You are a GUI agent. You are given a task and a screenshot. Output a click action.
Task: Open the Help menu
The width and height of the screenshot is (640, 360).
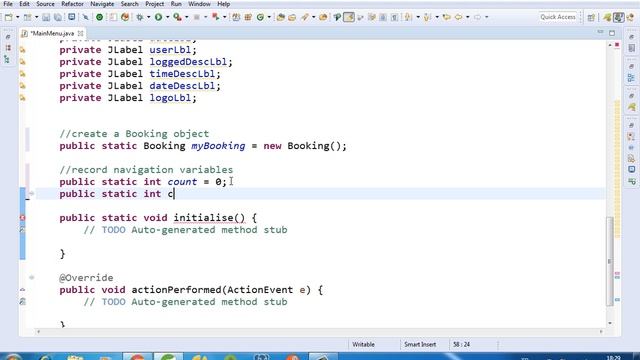(223, 4)
